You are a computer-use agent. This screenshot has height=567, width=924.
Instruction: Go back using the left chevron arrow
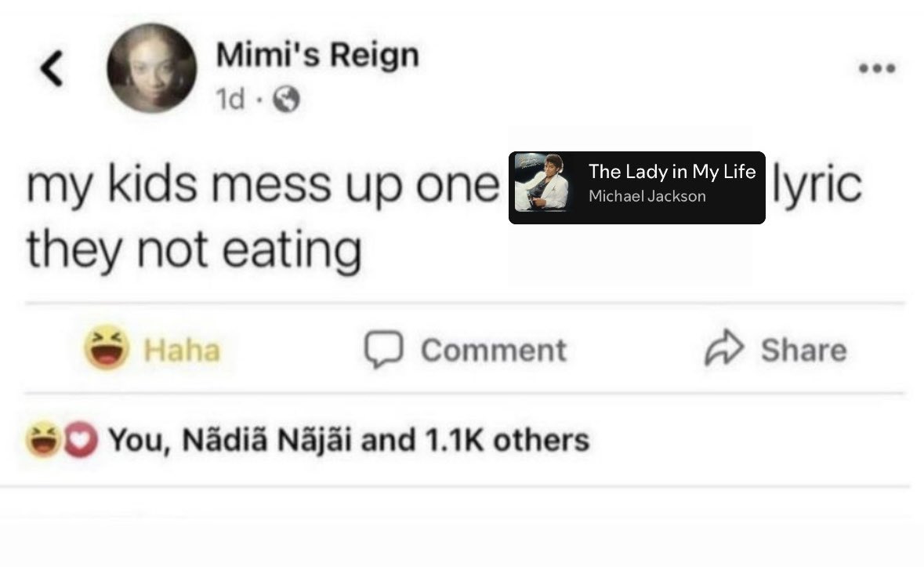click(x=52, y=68)
